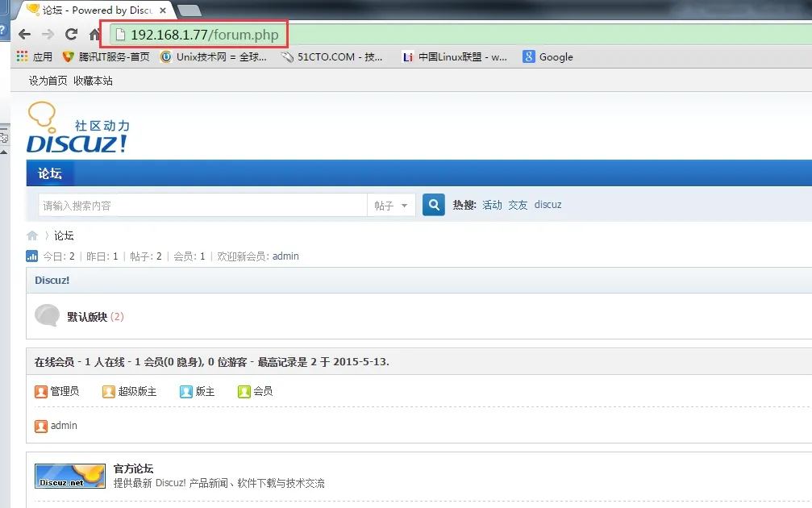Click the 在线会员 heading
Screen dimensions: 812x508
(54, 362)
